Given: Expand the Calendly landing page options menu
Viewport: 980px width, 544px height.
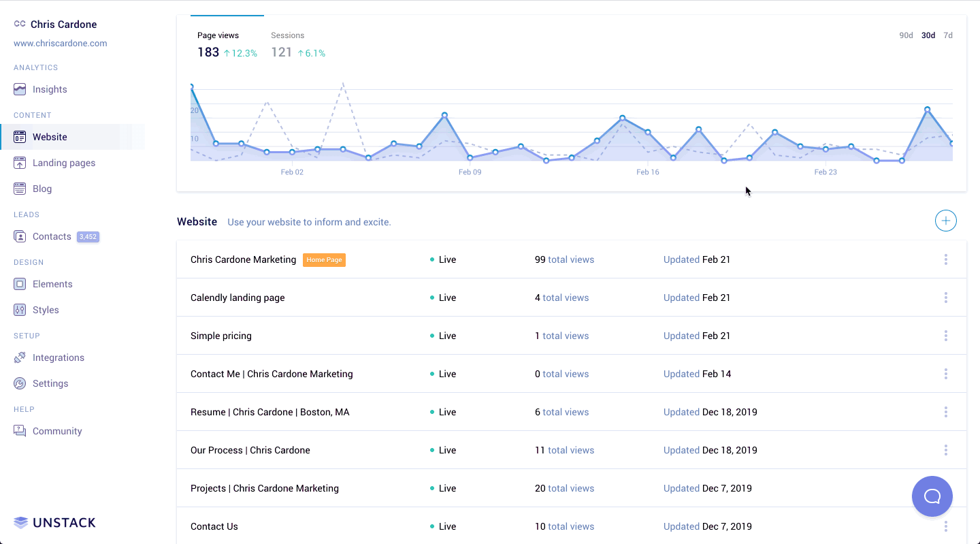Looking at the screenshot, I should point(945,298).
